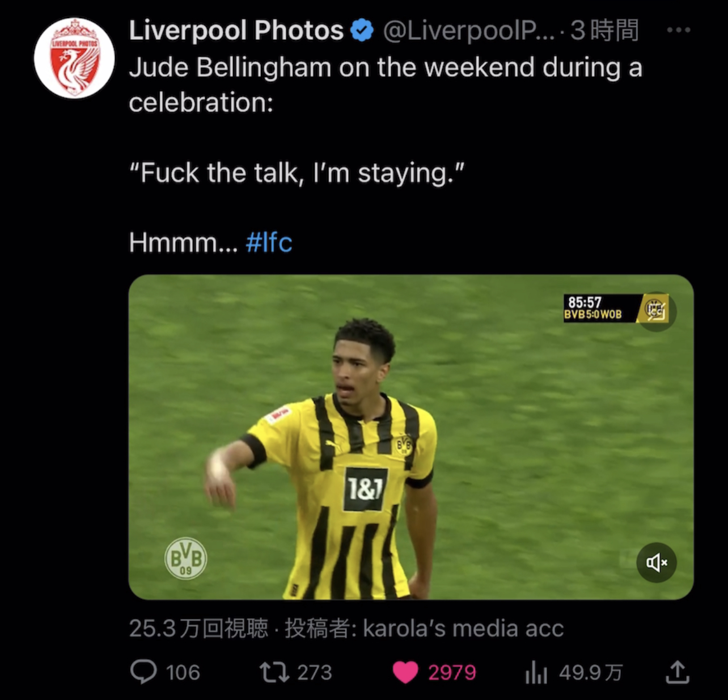This screenshot has width=728, height=700.
Task: Retweet this post with the arrows icon
Action: click(274, 672)
